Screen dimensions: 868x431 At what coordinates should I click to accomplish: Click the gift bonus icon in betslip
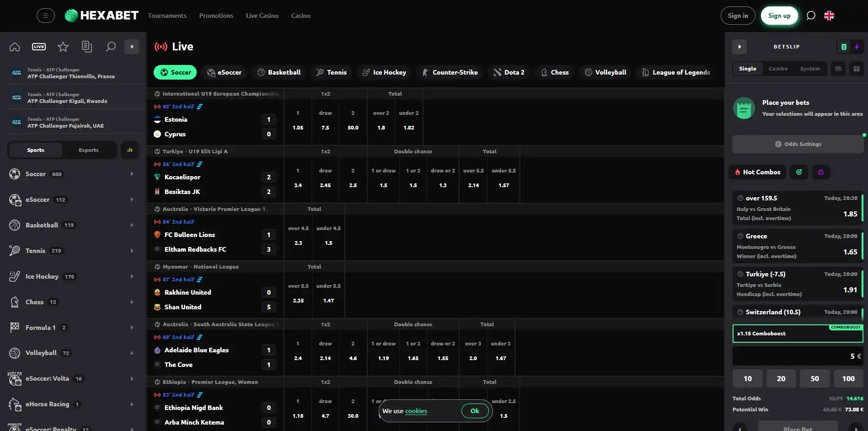(x=857, y=69)
